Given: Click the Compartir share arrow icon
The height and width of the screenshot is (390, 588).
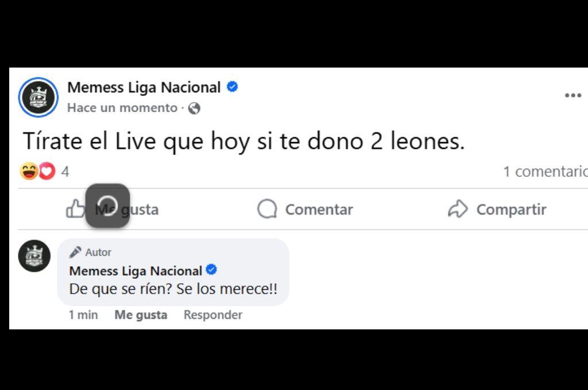Looking at the screenshot, I should (459, 209).
